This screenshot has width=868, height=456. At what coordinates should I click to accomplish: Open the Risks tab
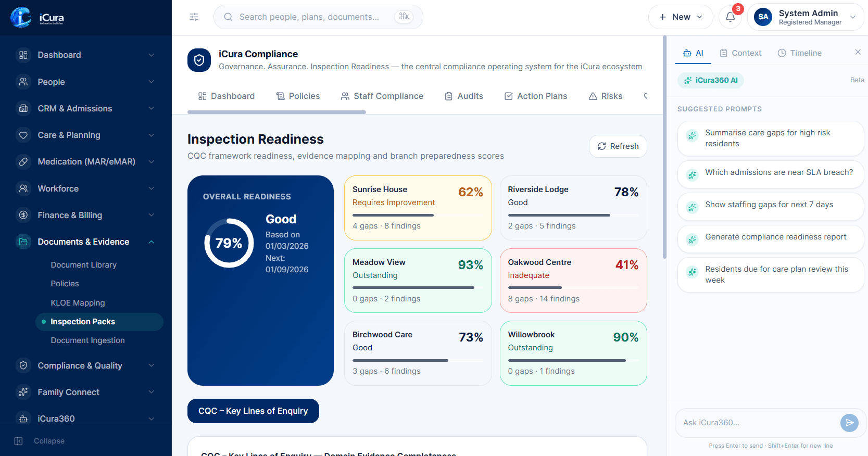tap(606, 96)
